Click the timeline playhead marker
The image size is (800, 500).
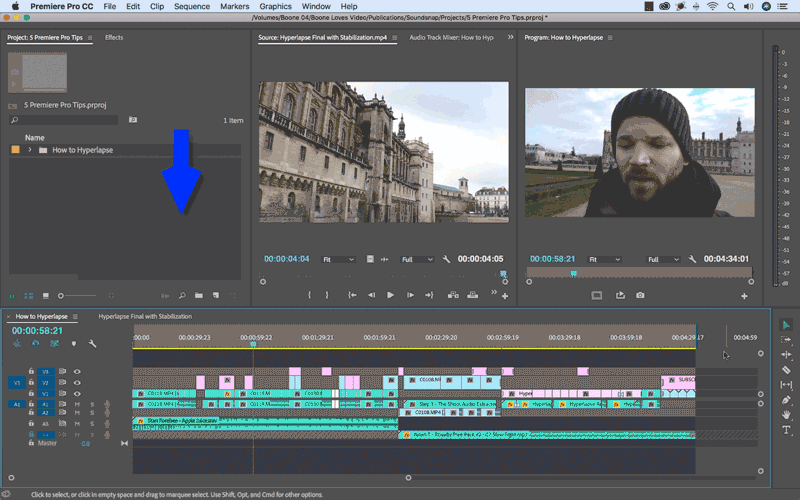coord(253,344)
